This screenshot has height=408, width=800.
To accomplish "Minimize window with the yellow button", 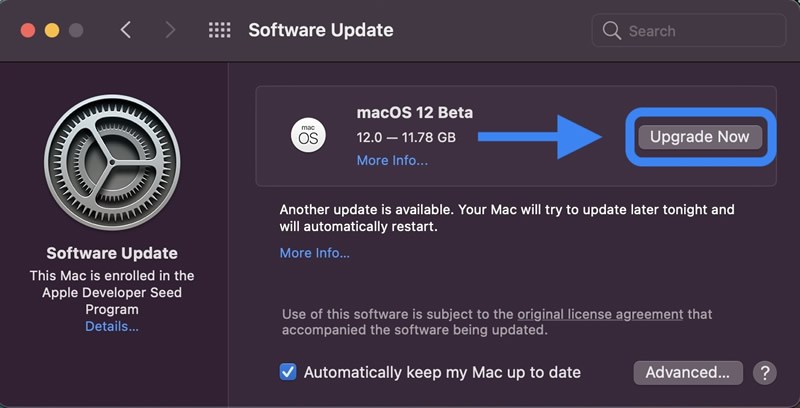I will [52, 30].
